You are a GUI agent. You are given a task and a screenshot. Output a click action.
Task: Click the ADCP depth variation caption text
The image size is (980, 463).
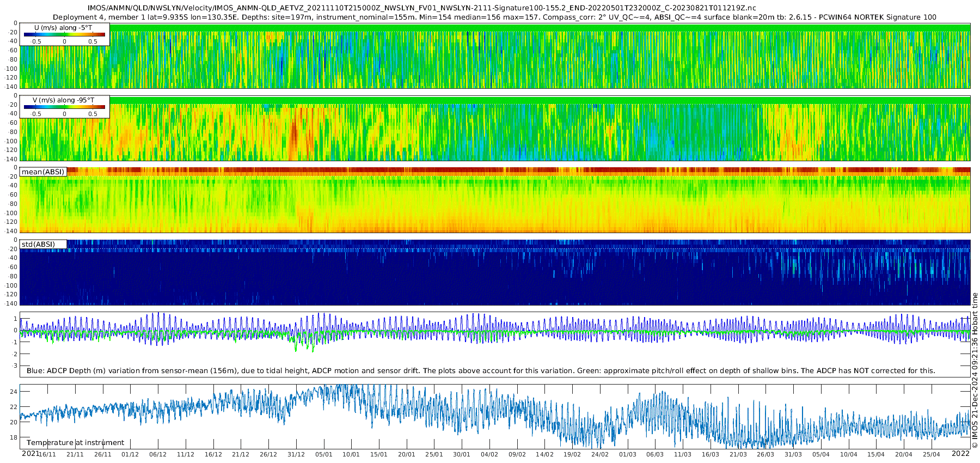(x=481, y=371)
